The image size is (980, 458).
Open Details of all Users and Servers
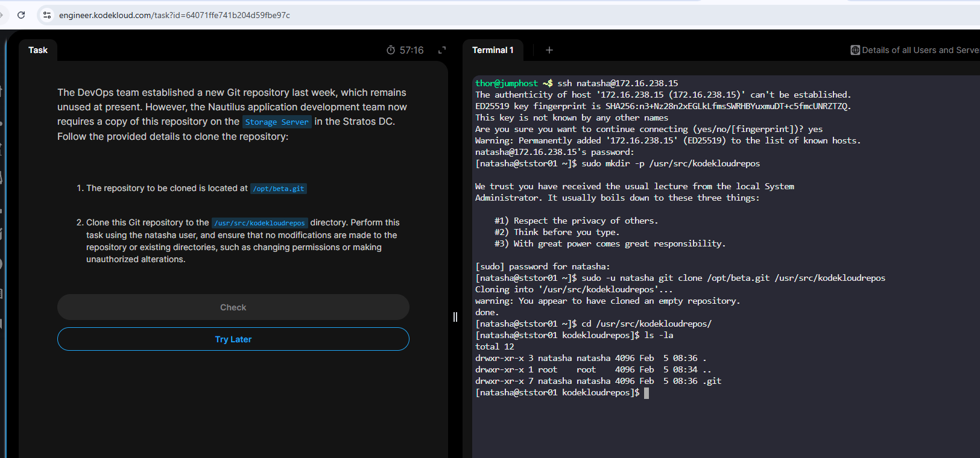(x=920, y=50)
